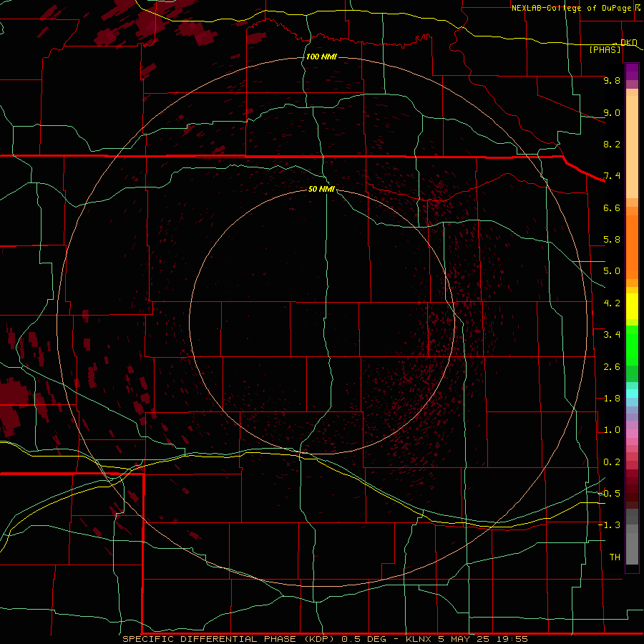Viewport: 644px width, 644px height.
Task: Click the DKD label in the upper right
Action: 628,42
